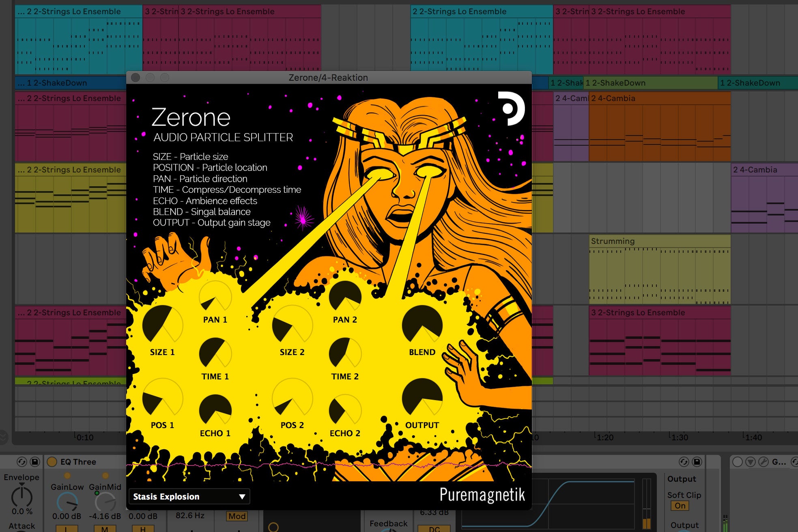Click the triangle expander on the G... device

[751, 462]
